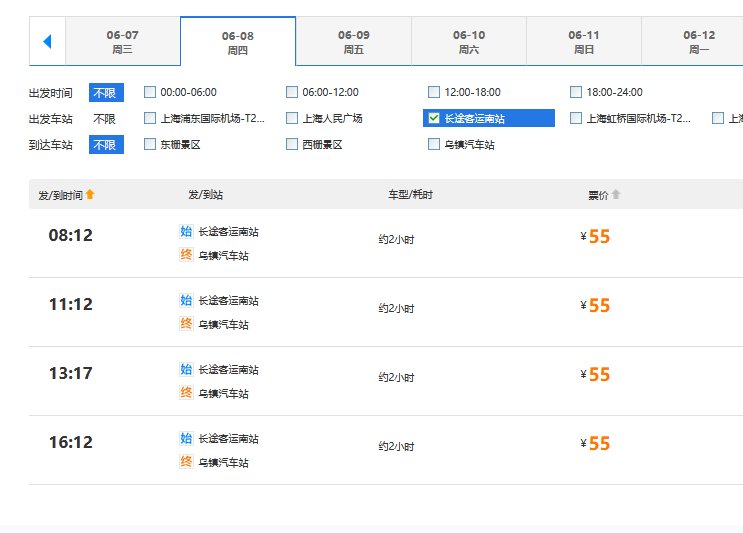Viewport: 743px width, 533px height.
Task: Click 终 end icon in 08:12 row
Action: (186, 255)
